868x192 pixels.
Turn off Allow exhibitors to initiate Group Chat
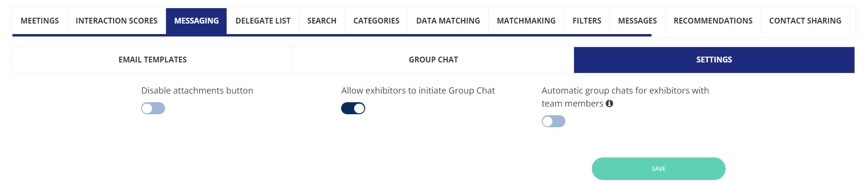[x=353, y=108]
